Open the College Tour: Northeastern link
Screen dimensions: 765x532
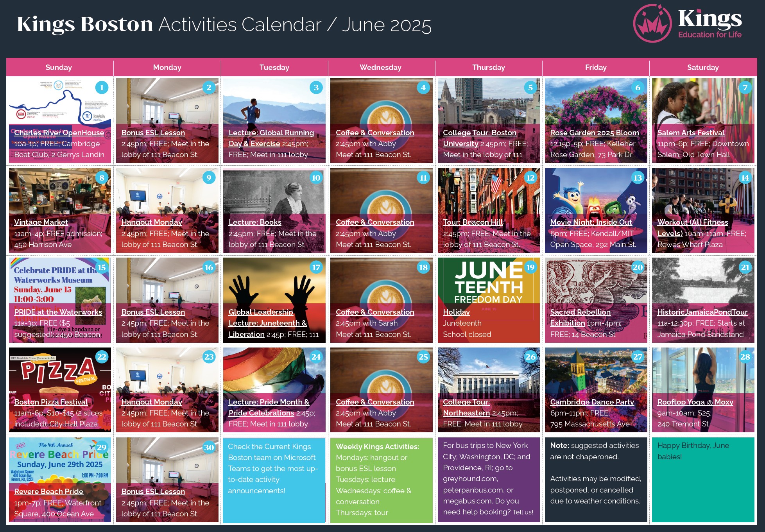(x=466, y=407)
